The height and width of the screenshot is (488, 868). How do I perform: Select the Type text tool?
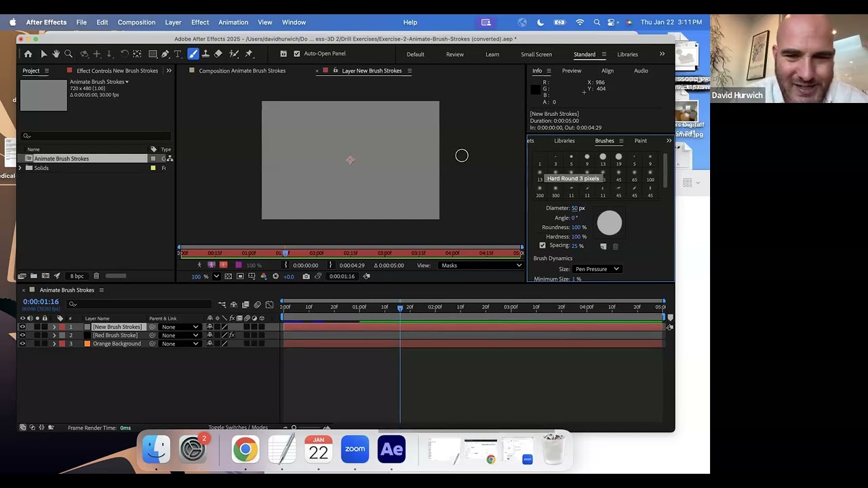pyautogui.click(x=178, y=54)
